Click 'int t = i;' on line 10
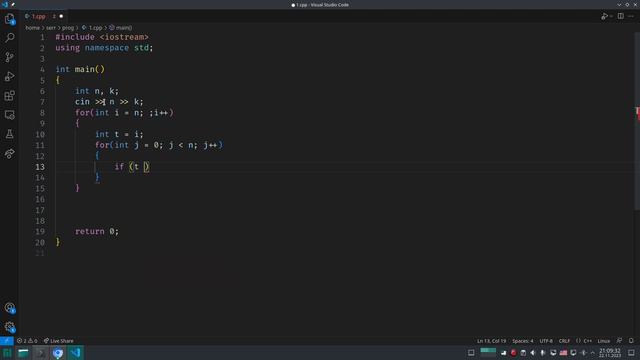The image size is (640, 360). tap(119, 134)
